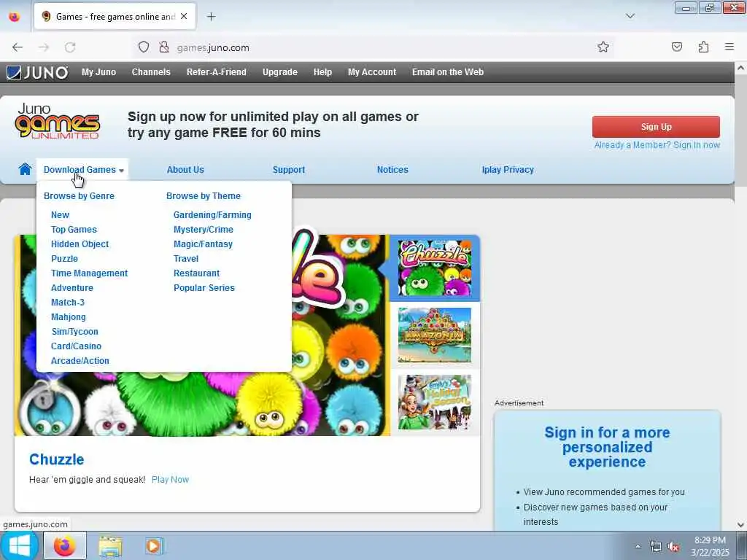Image resolution: width=747 pixels, height=560 pixels.
Task: Open the tracking protection shield icon
Action: (x=144, y=47)
